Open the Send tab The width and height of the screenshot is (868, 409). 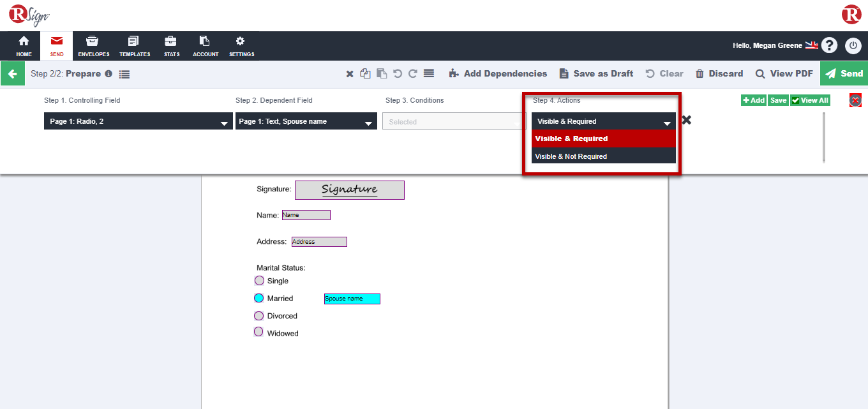coord(57,46)
